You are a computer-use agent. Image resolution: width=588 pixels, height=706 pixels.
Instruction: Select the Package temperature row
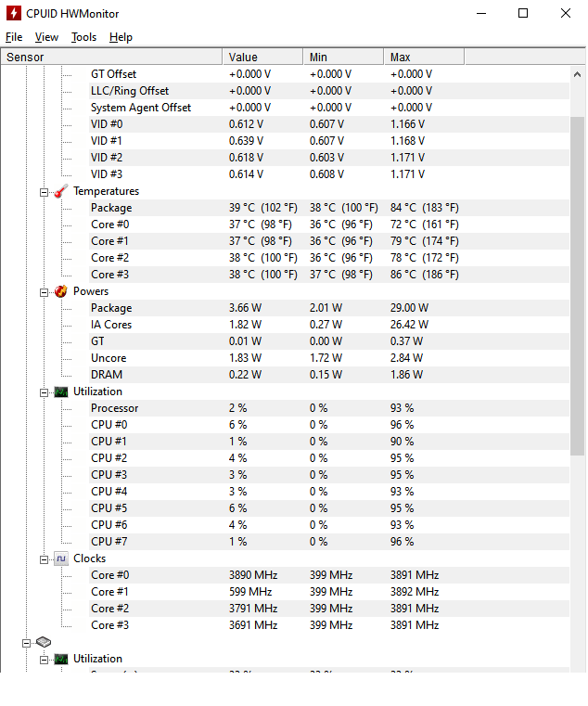285,208
